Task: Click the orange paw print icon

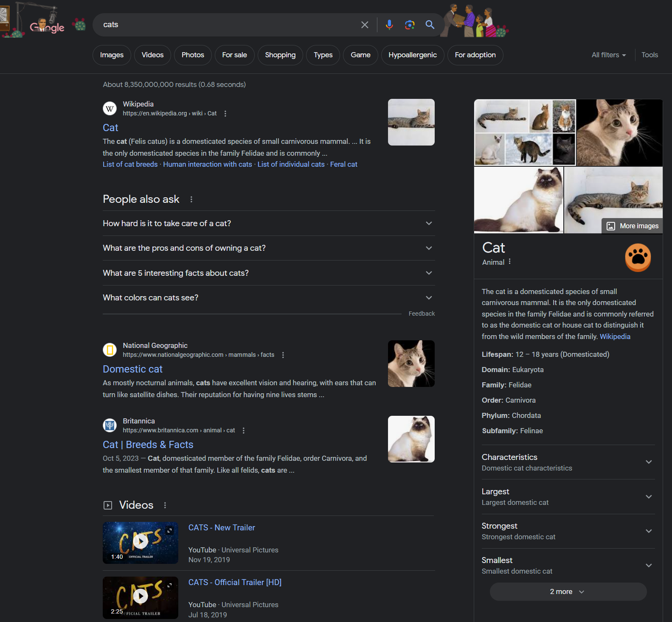Action: point(638,257)
